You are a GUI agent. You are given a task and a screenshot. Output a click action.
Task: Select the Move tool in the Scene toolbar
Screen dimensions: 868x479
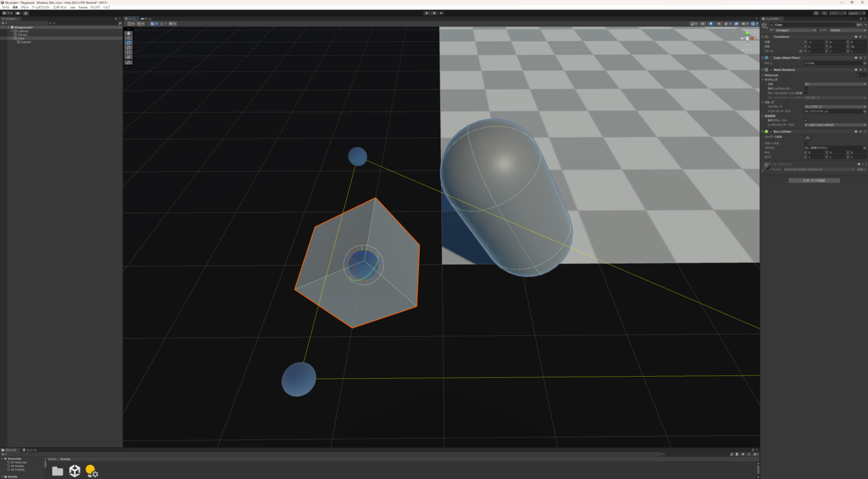128,38
